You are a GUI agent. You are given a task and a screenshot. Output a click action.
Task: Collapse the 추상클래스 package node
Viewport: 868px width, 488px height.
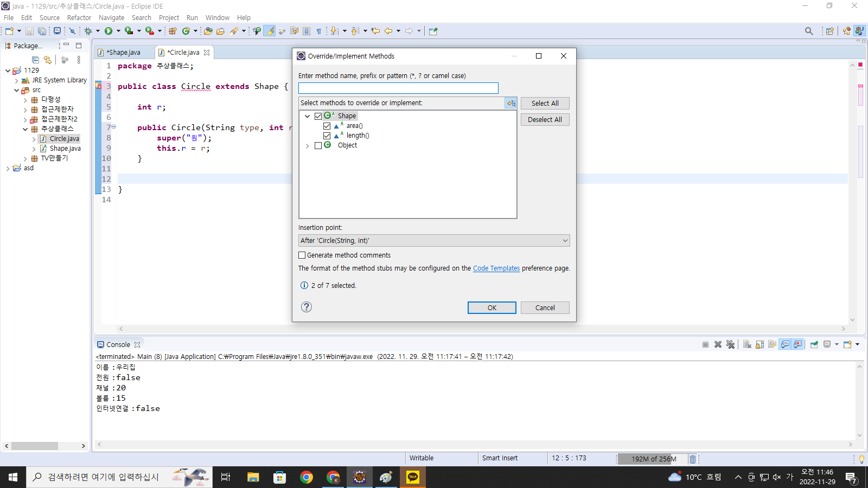pyautogui.click(x=25, y=129)
